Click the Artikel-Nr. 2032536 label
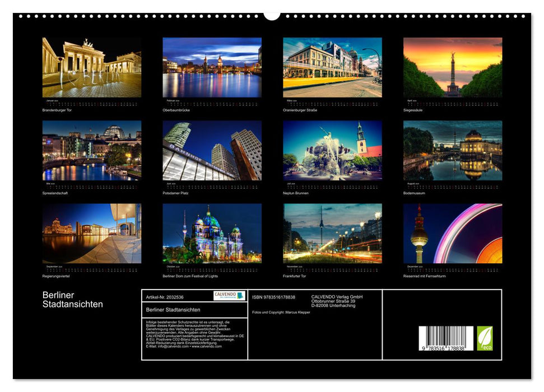 pyautogui.click(x=164, y=297)
